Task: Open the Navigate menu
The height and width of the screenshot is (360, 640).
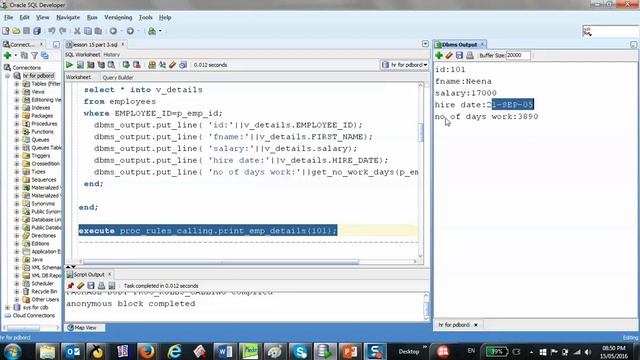Action: [68, 18]
